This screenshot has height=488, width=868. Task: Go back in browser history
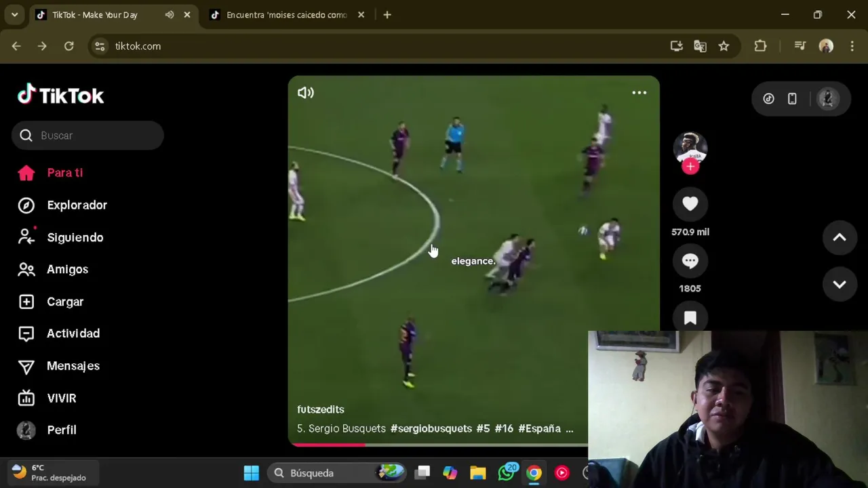(x=16, y=46)
